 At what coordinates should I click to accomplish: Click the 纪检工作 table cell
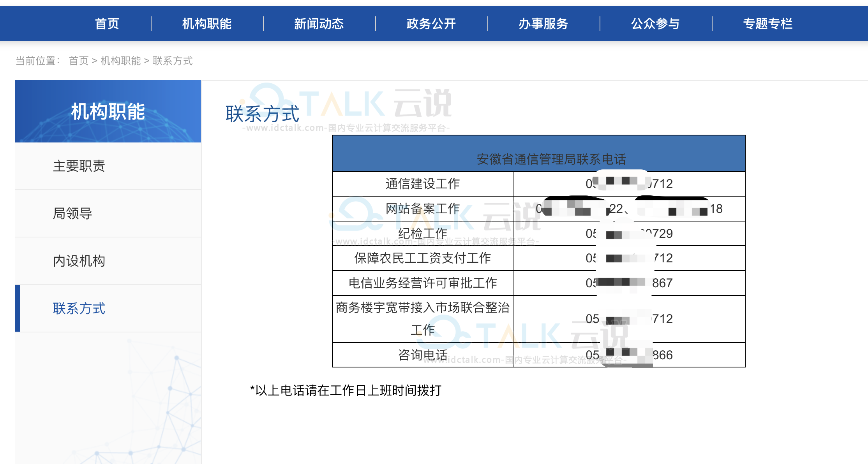click(x=423, y=234)
